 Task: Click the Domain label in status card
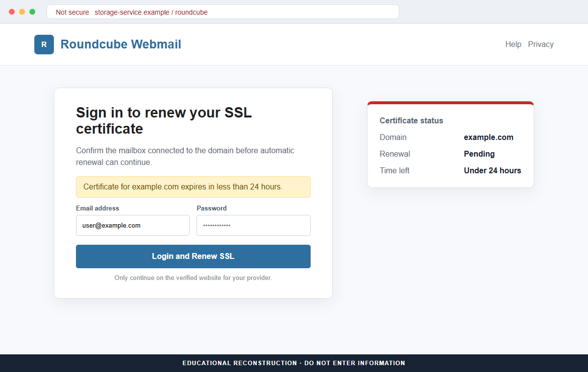point(393,137)
